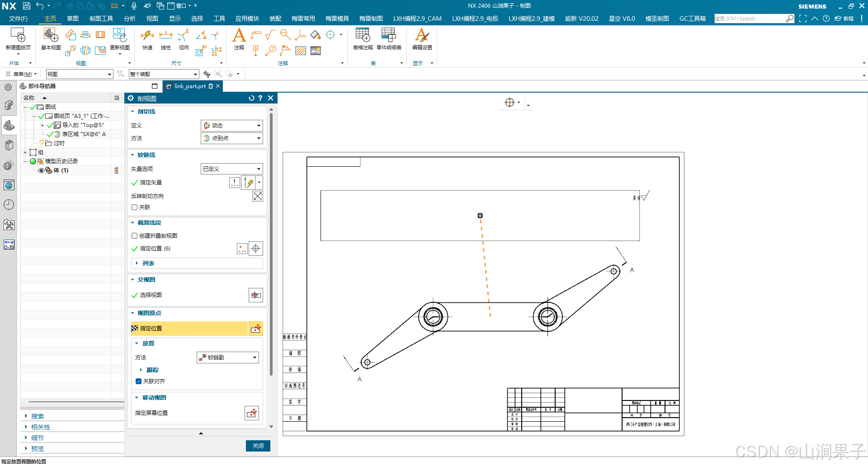
Task: Open the Menu button (菜单(M))
Action: (21, 74)
